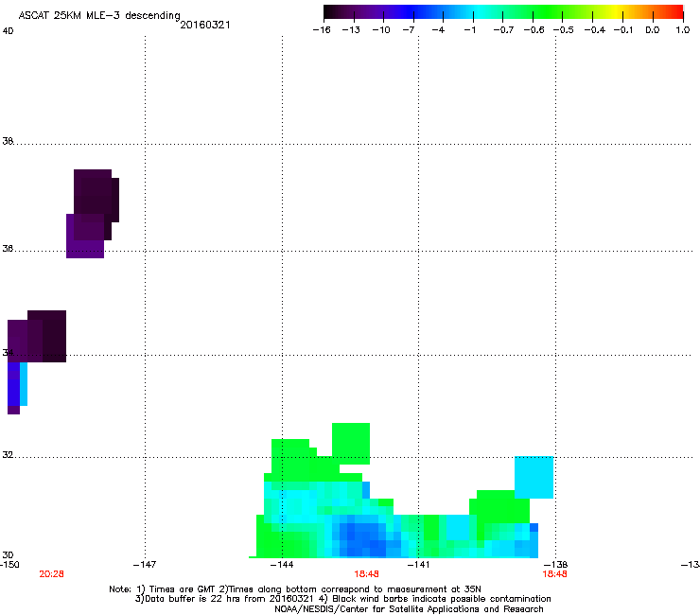
Task: Click the longitude label -144
Action: [x=282, y=565]
